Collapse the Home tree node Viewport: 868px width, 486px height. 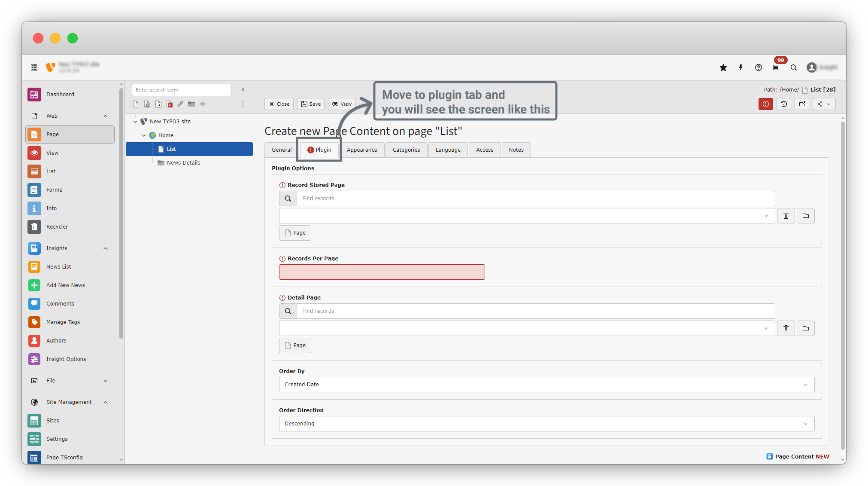[144, 135]
